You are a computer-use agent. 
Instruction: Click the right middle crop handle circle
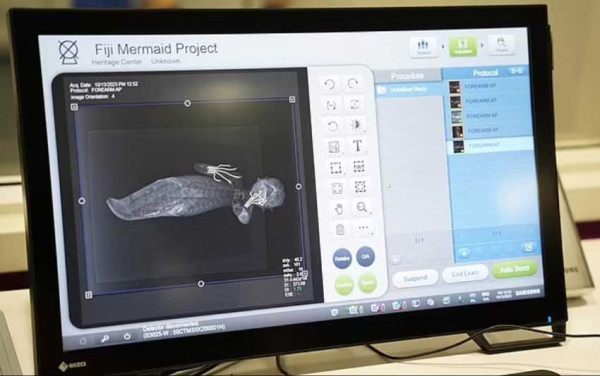pyautogui.click(x=298, y=186)
